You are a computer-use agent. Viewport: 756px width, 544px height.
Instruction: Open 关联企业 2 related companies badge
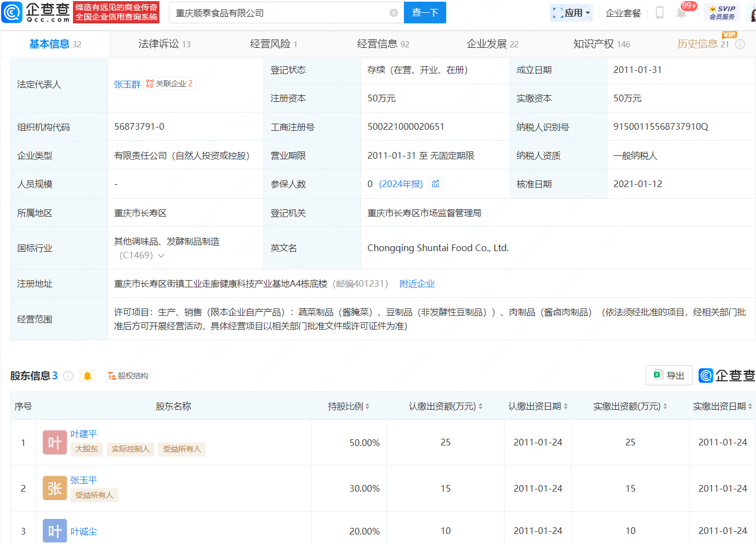pos(169,84)
